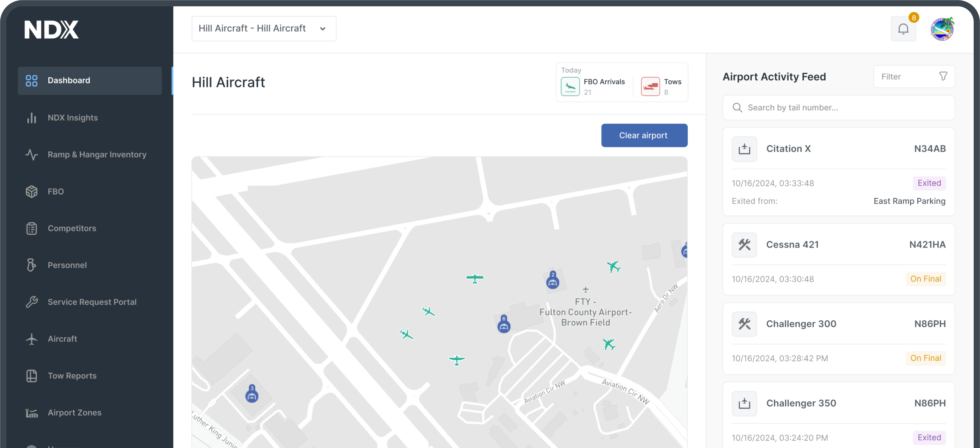Viewport: 980px width, 448px height.
Task: Open the Dashboard menu item
Action: tap(90, 80)
